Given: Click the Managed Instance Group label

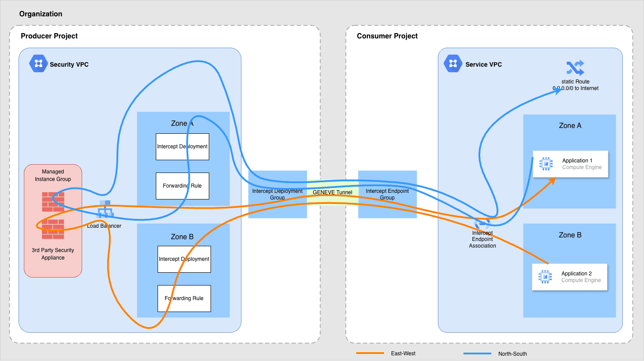Looking at the screenshot, I should (53, 175).
